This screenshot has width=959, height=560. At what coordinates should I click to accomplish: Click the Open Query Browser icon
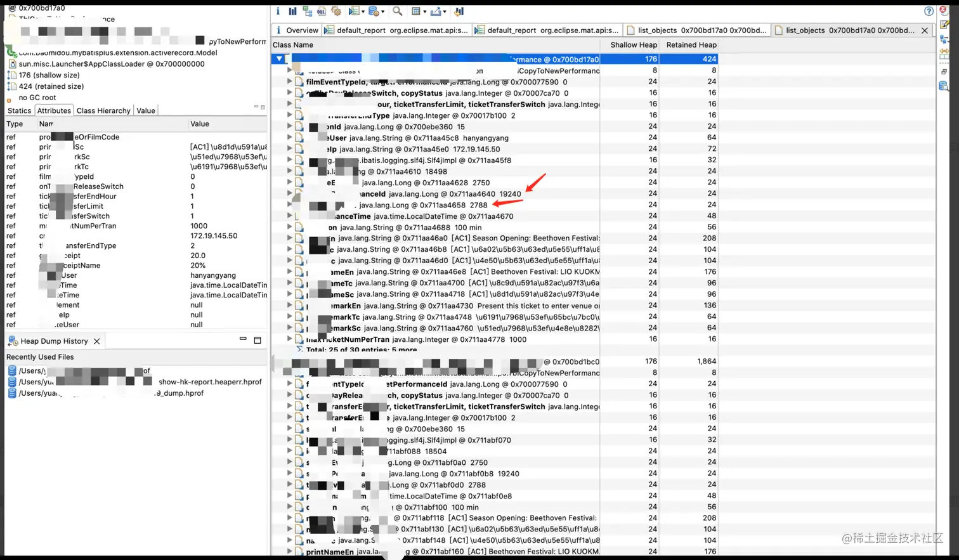tap(373, 11)
